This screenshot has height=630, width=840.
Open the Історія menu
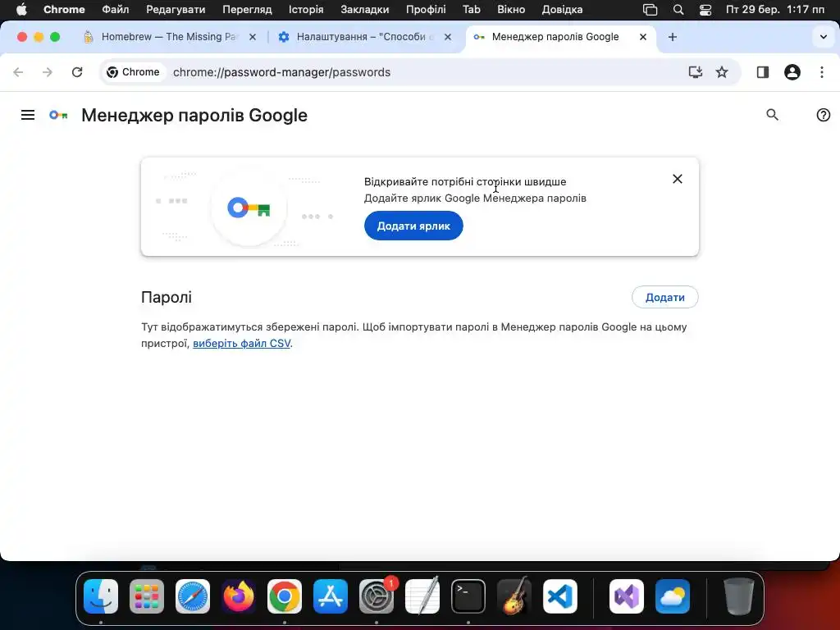(x=306, y=10)
